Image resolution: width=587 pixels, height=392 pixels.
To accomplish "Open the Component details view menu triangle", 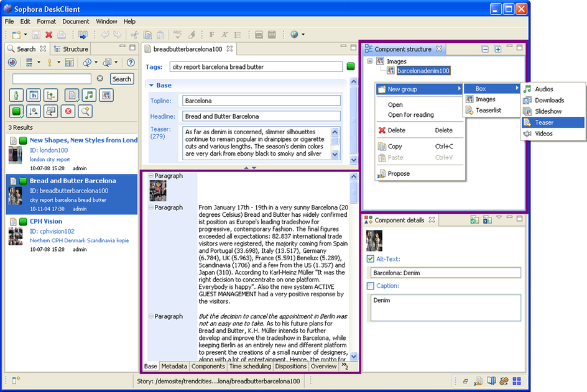I will click(499, 217).
